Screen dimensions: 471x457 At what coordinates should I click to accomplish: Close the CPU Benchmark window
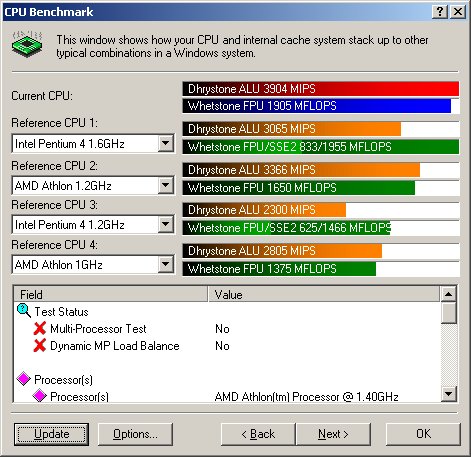point(458,12)
